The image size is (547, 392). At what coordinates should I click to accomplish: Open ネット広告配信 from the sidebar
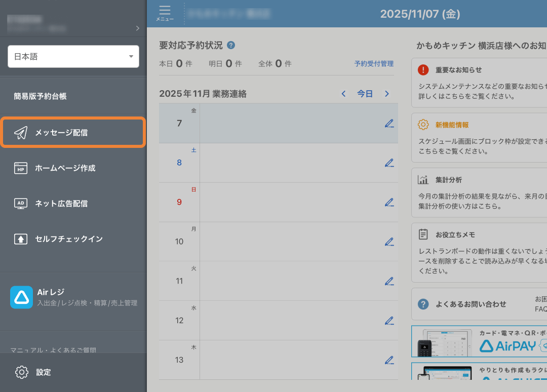[x=73, y=204]
